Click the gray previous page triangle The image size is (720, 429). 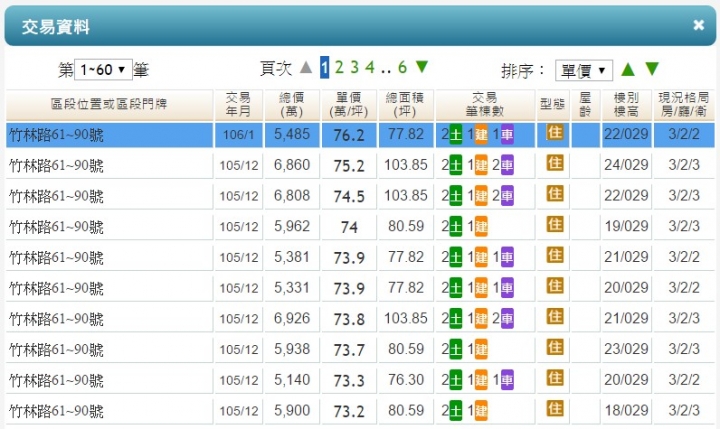click(x=306, y=68)
